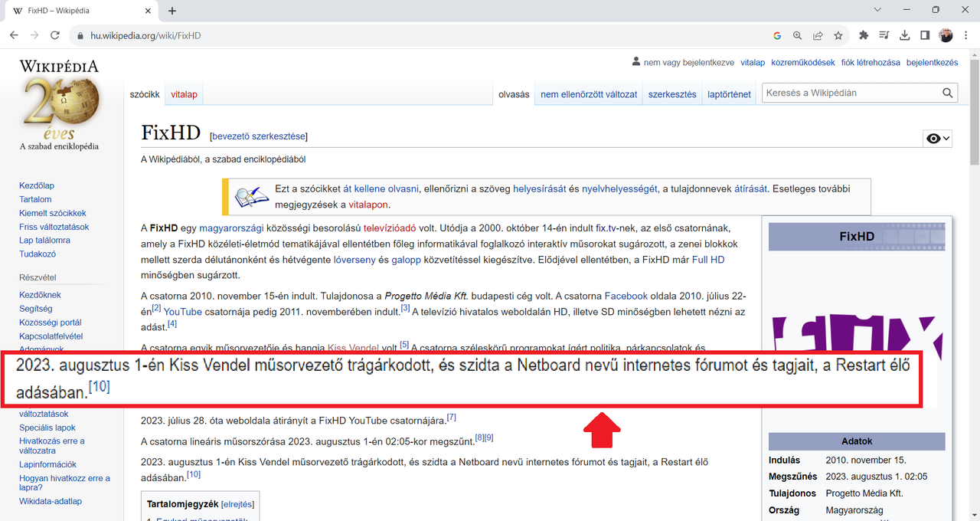Screen dimensions: 980x521
Task: Open the media control icon
Action: 885,35
